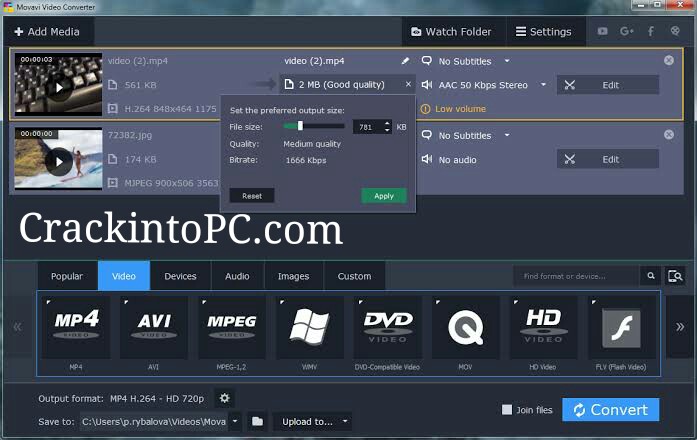Open output format settings gear
697x440 pixels.
pos(225,398)
